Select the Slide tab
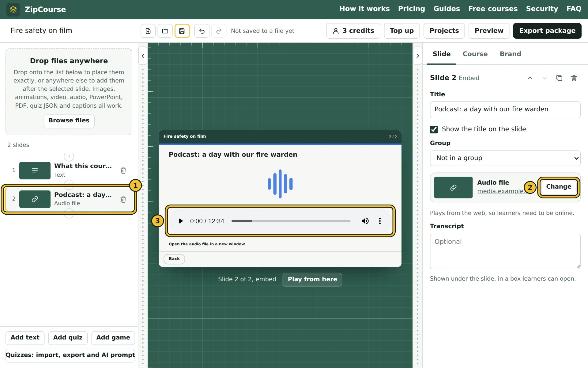The height and width of the screenshot is (368, 588). (x=442, y=54)
